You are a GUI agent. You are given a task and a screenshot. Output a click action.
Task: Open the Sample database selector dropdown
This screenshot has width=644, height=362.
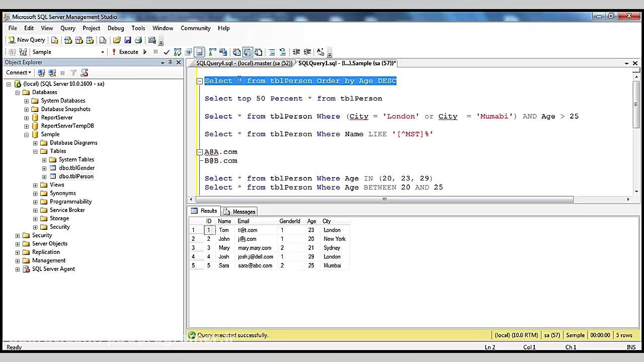pyautogui.click(x=103, y=52)
